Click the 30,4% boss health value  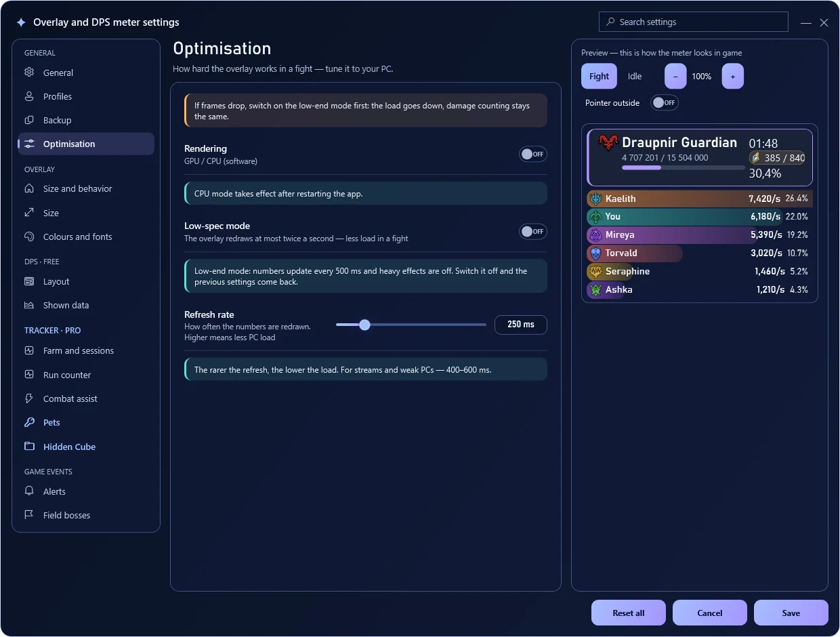(765, 173)
